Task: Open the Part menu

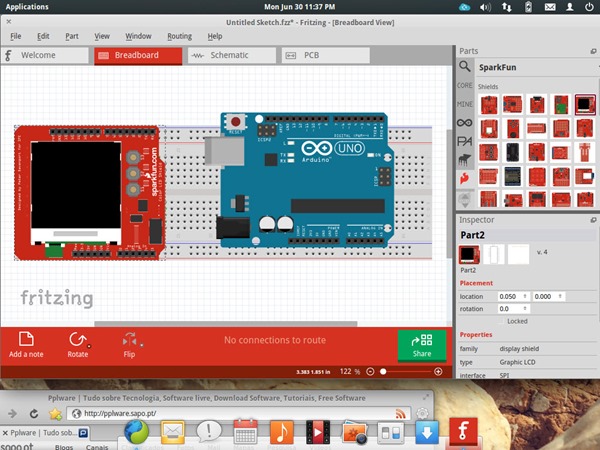Action: (x=72, y=36)
